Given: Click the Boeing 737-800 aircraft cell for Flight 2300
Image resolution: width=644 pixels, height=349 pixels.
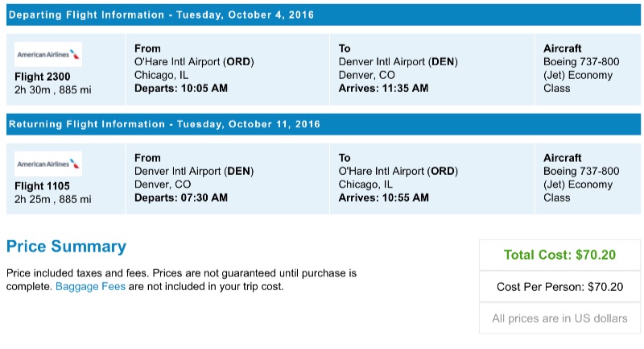Looking at the screenshot, I should [x=581, y=62].
